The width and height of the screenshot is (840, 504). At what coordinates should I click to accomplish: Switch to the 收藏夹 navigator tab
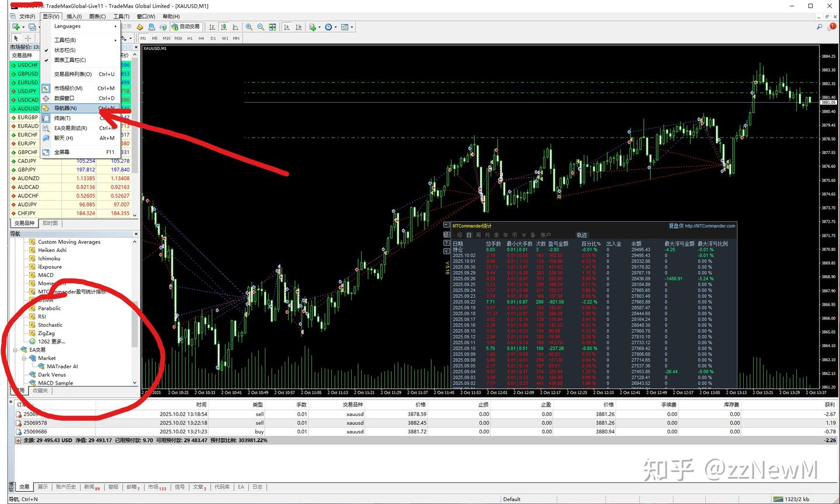(40, 390)
